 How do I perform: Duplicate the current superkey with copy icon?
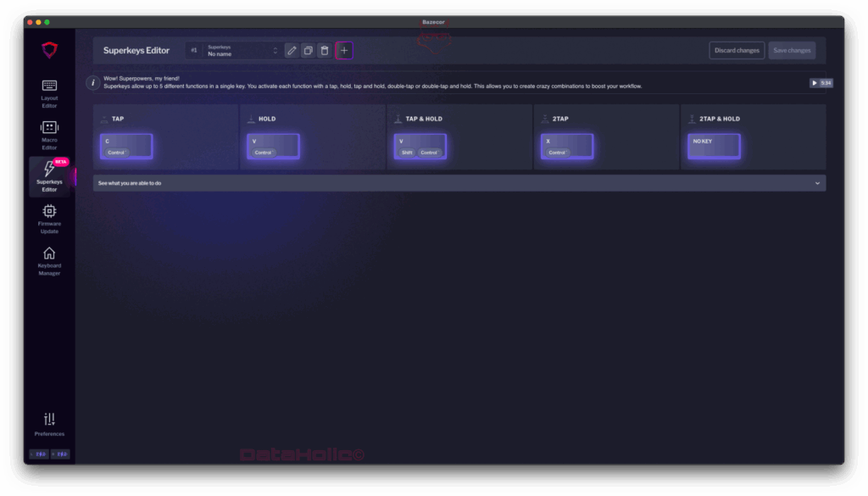pyautogui.click(x=308, y=51)
